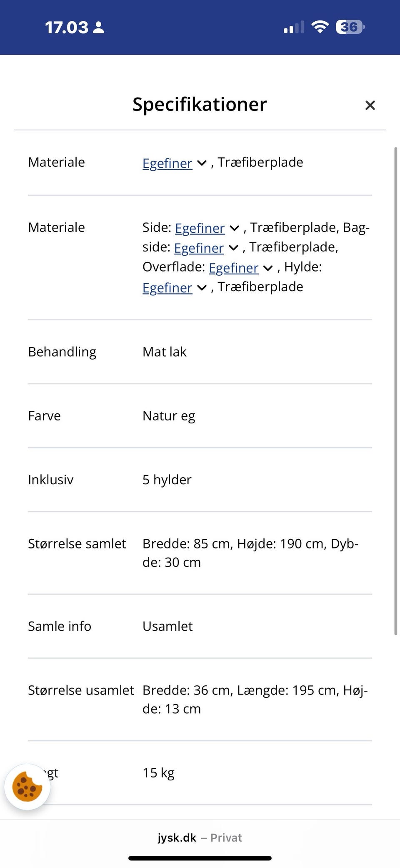Close the Specifikationer panel

370,105
